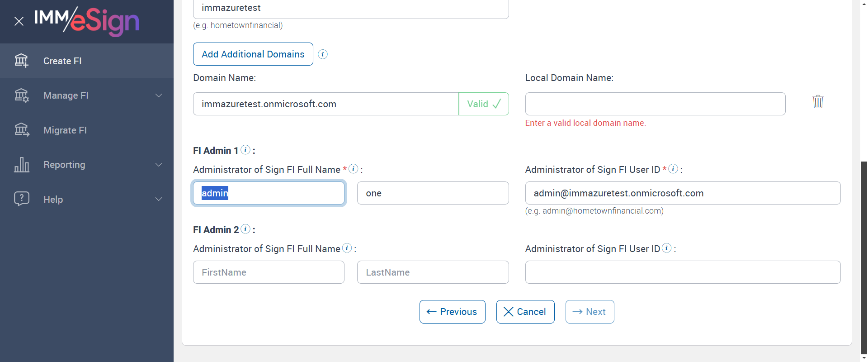Click the Migrate FI icon

21,130
